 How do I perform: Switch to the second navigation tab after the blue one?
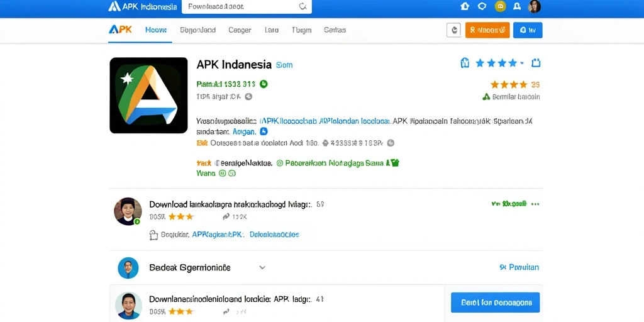[198, 30]
